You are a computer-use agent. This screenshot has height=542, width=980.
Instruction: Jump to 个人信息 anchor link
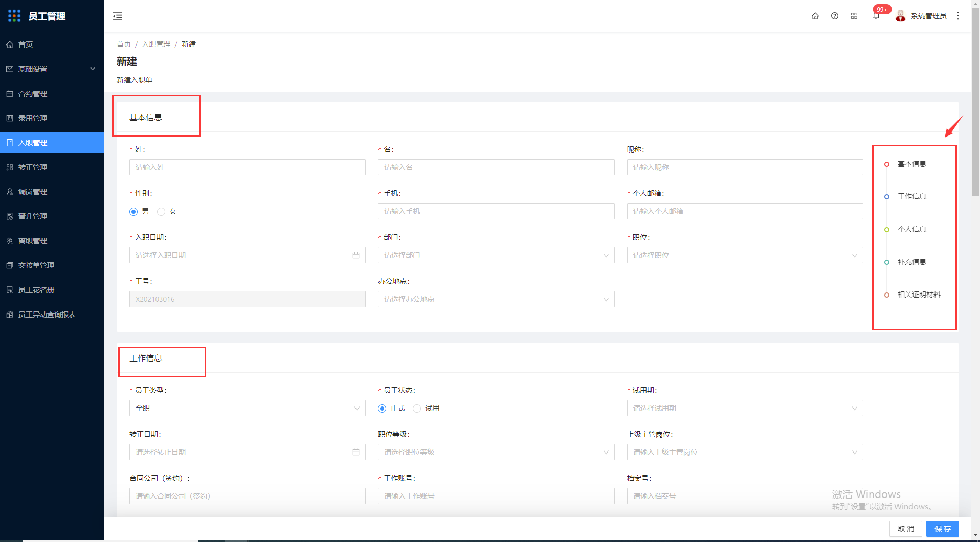(912, 229)
